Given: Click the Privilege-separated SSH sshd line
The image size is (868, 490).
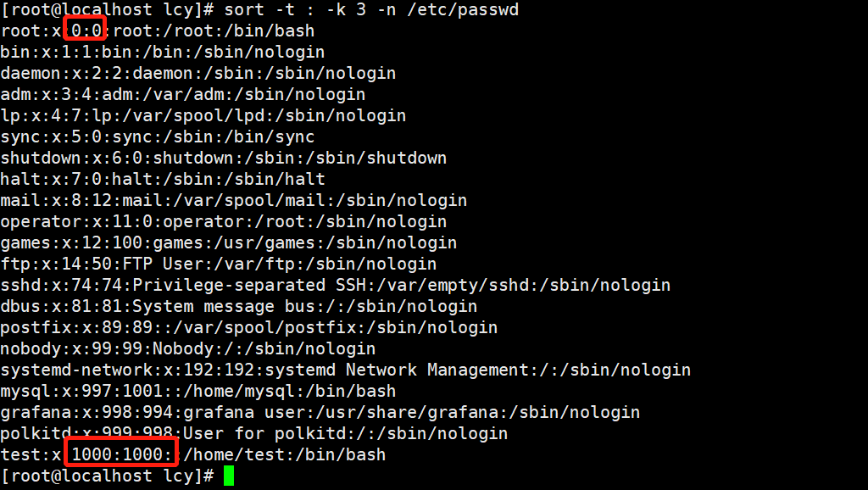Looking at the screenshot, I should pyautogui.click(x=335, y=285).
